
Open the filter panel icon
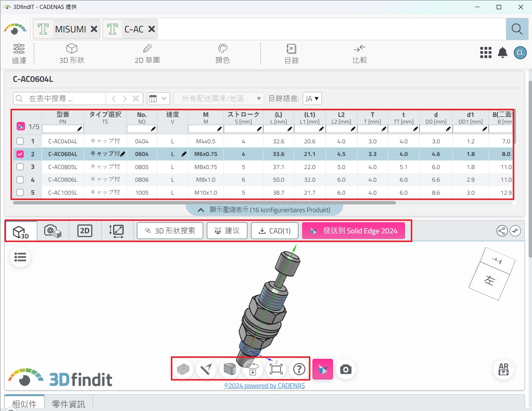(19, 54)
